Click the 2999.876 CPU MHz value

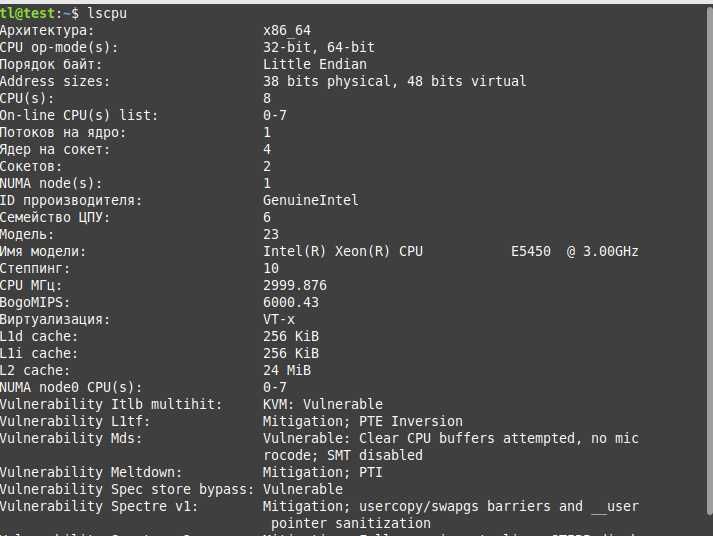(295, 285)
